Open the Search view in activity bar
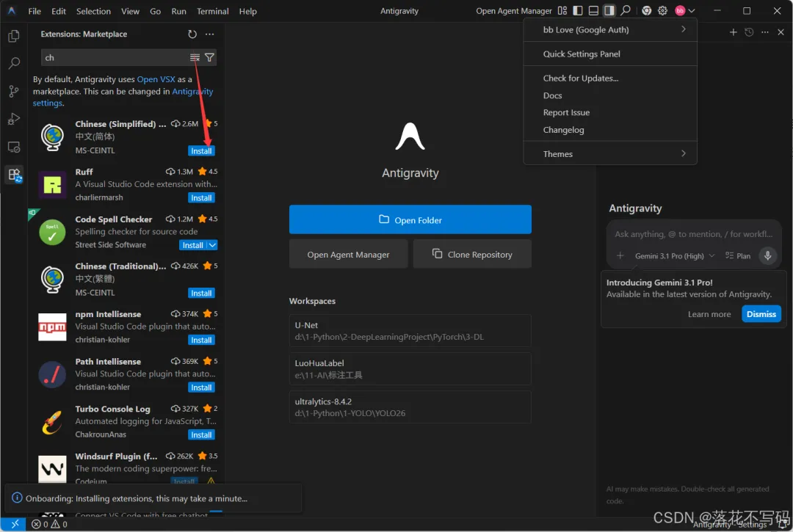793x532 pixels. 14,63
